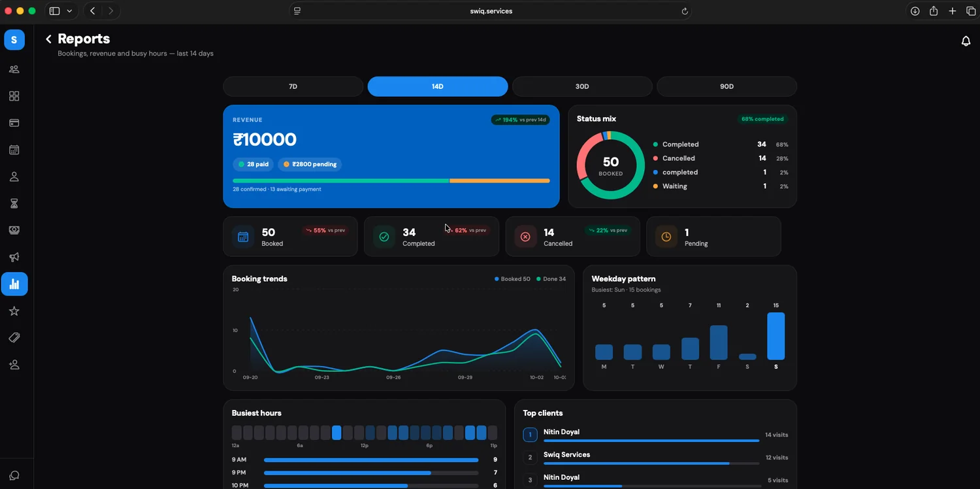Open the browser downloads icon
The height and width of the screenshot is (489, 980).
915,11
